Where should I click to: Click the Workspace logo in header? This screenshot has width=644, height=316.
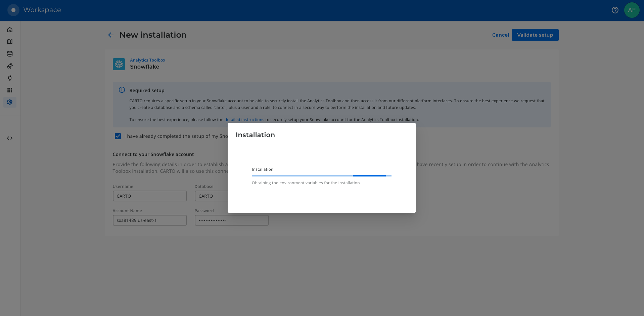coord(13,10)
